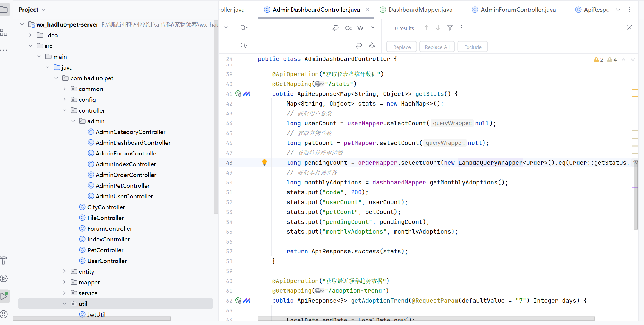Screen dimensions: 644x325
Task: Insert new line in find field
Action: tap(335, 28)
